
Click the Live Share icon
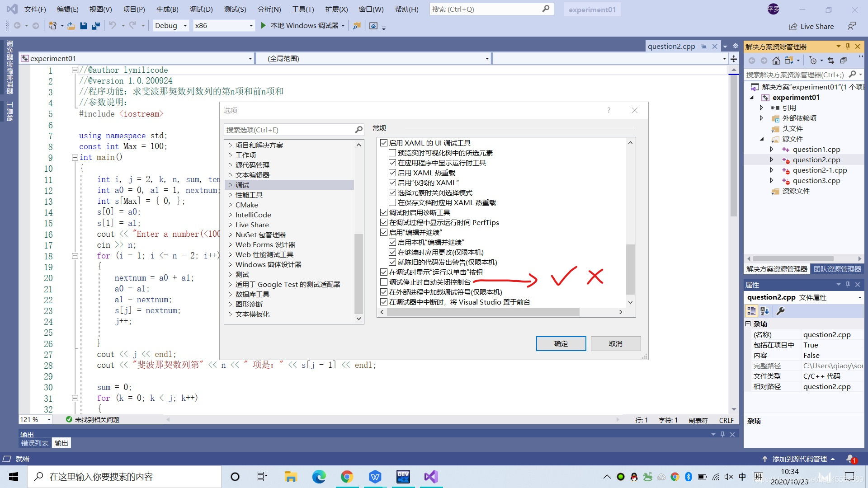point(793,27)
